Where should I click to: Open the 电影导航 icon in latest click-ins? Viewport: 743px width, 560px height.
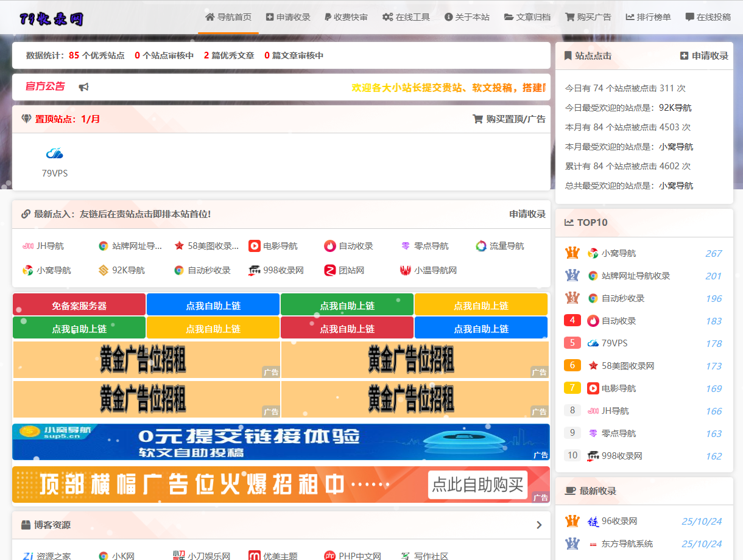255,246
